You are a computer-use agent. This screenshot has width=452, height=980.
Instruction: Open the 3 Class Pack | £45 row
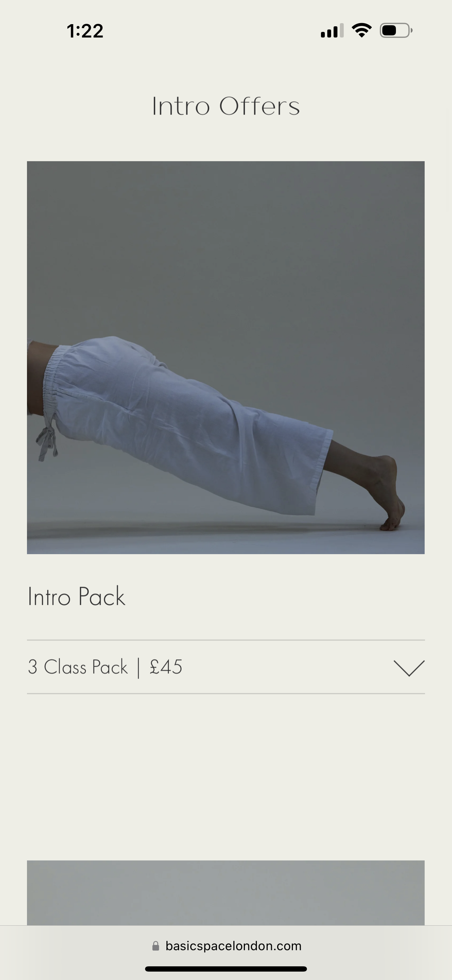coord(226,667)
